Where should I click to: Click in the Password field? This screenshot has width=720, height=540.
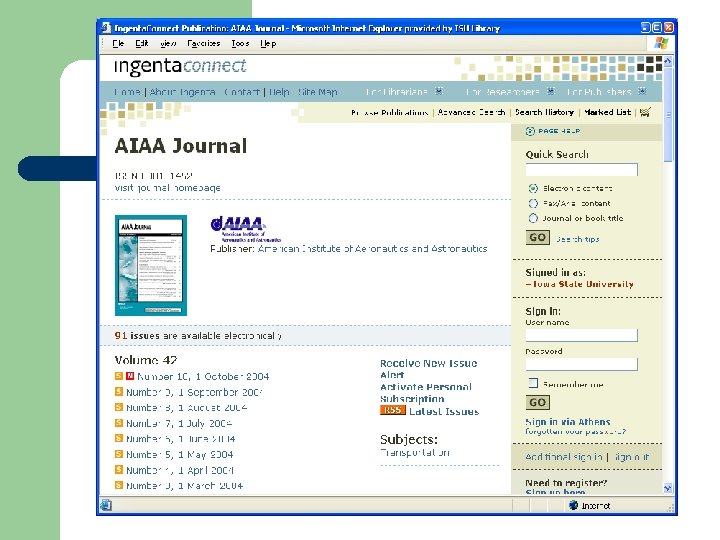click(581, 364)
